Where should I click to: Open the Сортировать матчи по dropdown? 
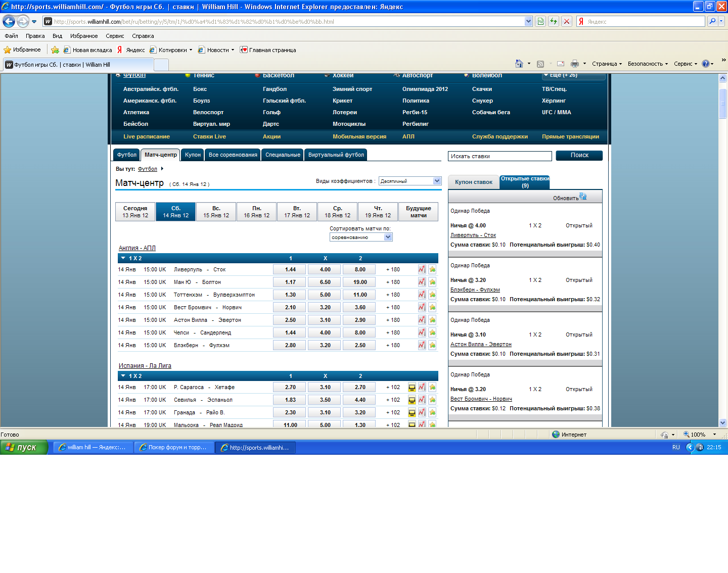pyautogui.click(x=388, y=237)
